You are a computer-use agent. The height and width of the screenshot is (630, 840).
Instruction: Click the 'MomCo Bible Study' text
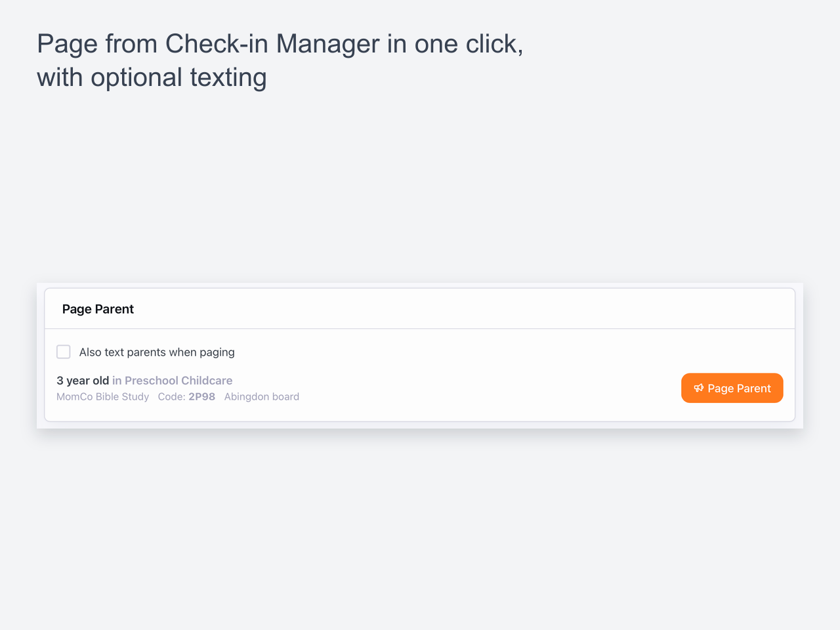(x=103, y=396)
